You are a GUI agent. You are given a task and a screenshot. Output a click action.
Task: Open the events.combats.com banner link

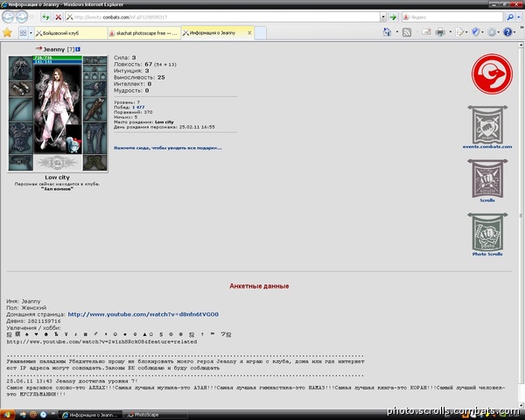click(487, 127)
